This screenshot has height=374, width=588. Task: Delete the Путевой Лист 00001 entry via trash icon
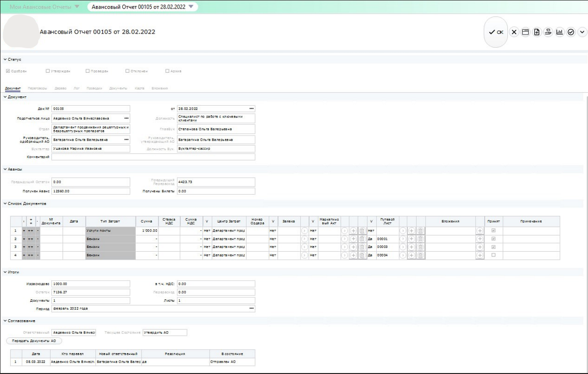coord(420,239)
